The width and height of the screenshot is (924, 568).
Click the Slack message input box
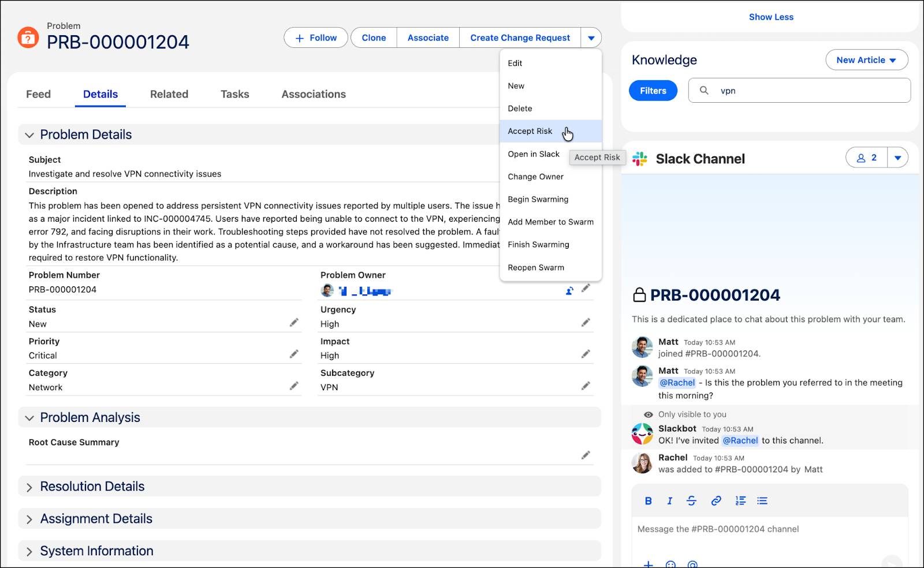[770, 529]
